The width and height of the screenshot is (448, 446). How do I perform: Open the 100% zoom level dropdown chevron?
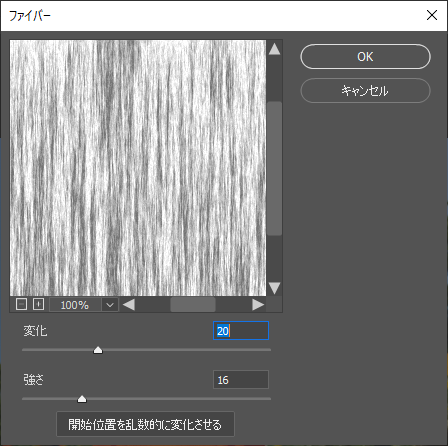coord(110,305)
